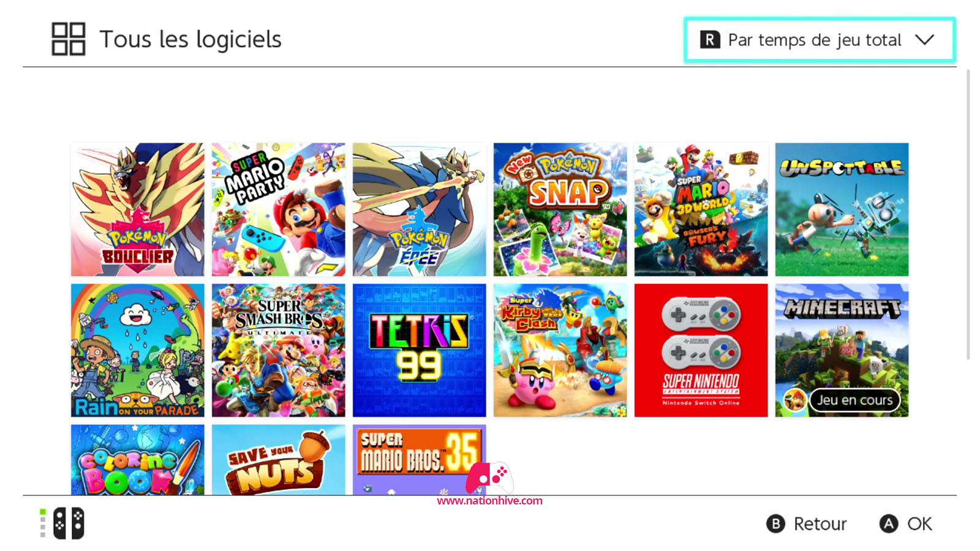Screen dimensions: 980x551
Task: Launch Super Mario Party
Action: pos(279,209)
